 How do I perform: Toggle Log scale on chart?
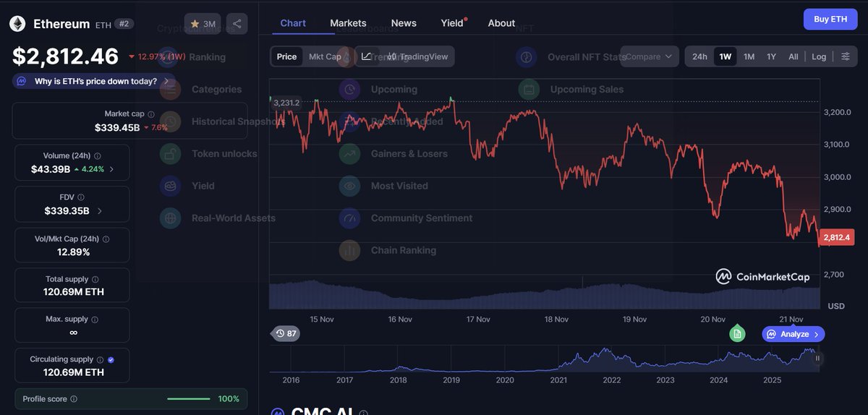(819, 56)
